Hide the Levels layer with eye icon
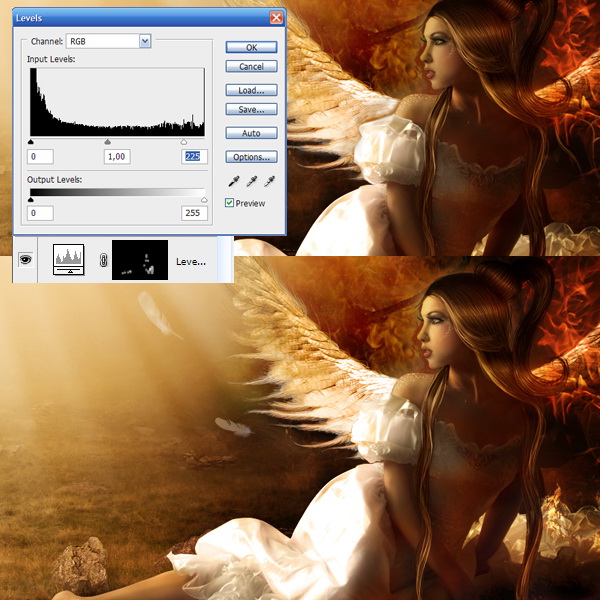Screen dimensions: 600x600 [x=25, y=260]
